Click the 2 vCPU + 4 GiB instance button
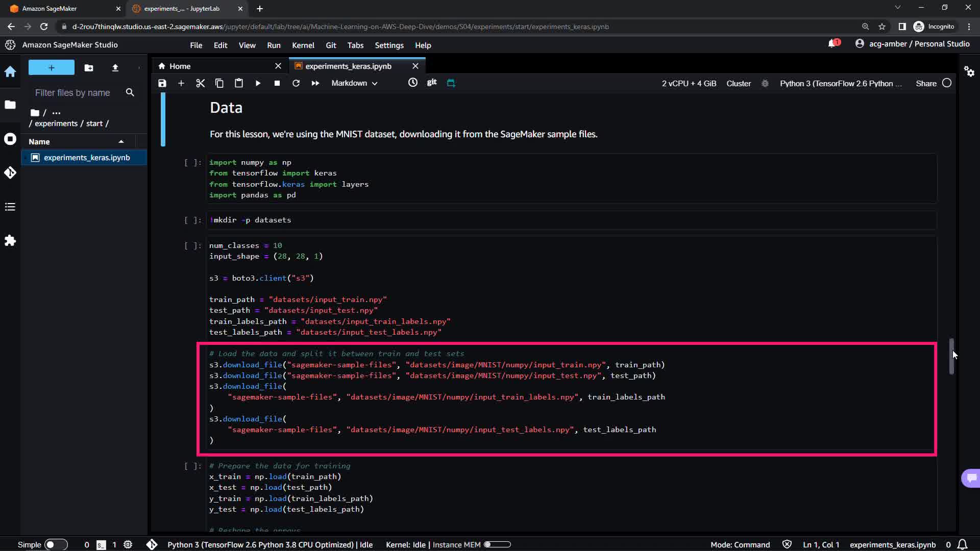 click(689, 83)
